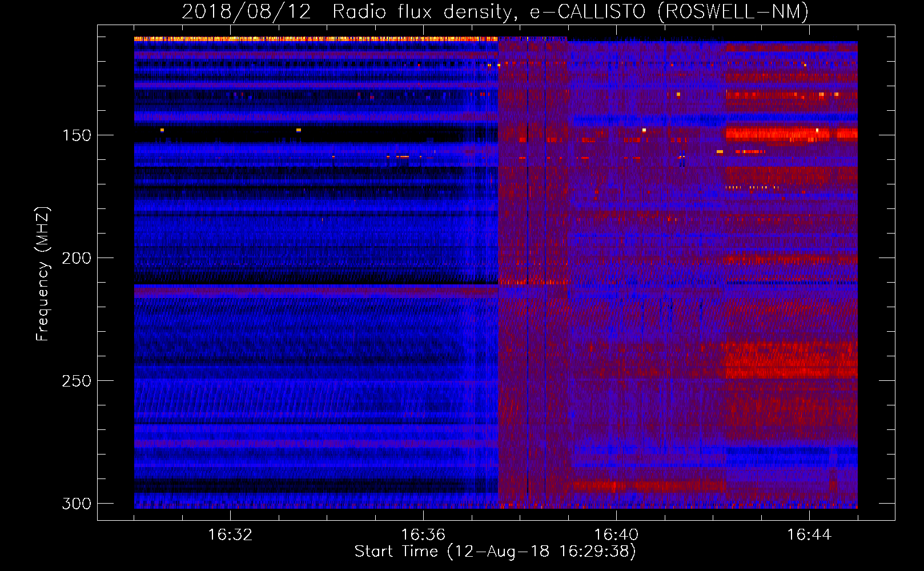924x571 pixels.
Task: Click the 16:44 time tick label
Action: (809, 534)
